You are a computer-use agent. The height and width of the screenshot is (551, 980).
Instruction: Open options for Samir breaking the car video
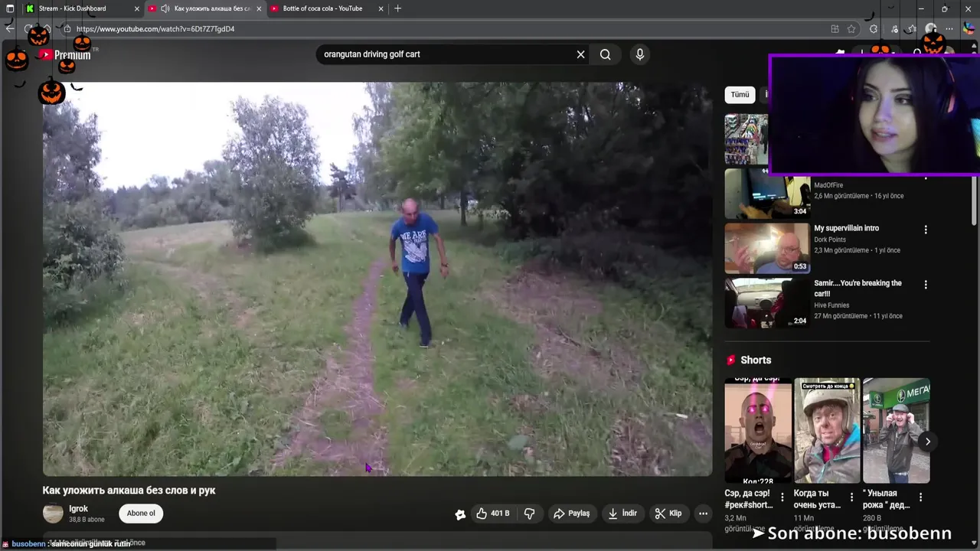tap(926, 285)
